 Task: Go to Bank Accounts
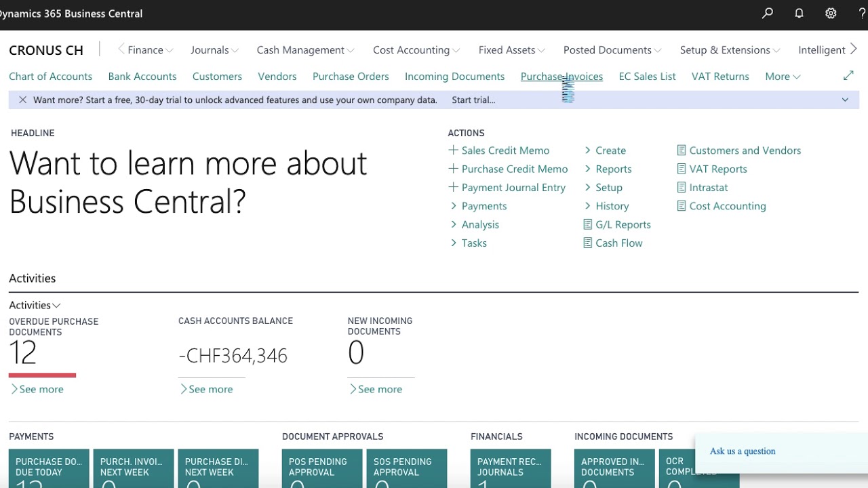142,77
